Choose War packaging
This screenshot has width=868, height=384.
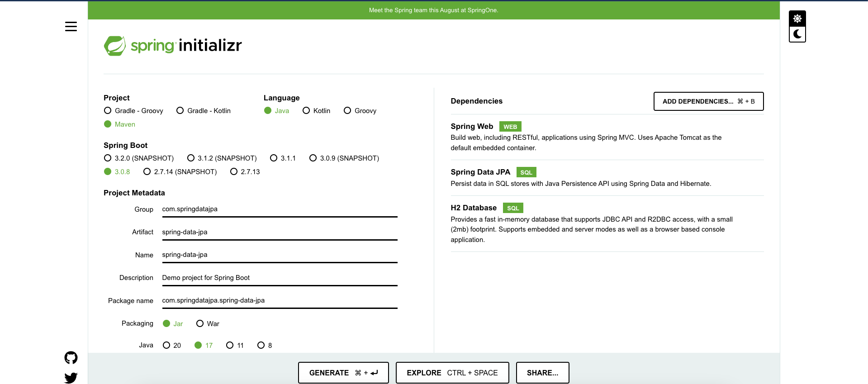208,324
